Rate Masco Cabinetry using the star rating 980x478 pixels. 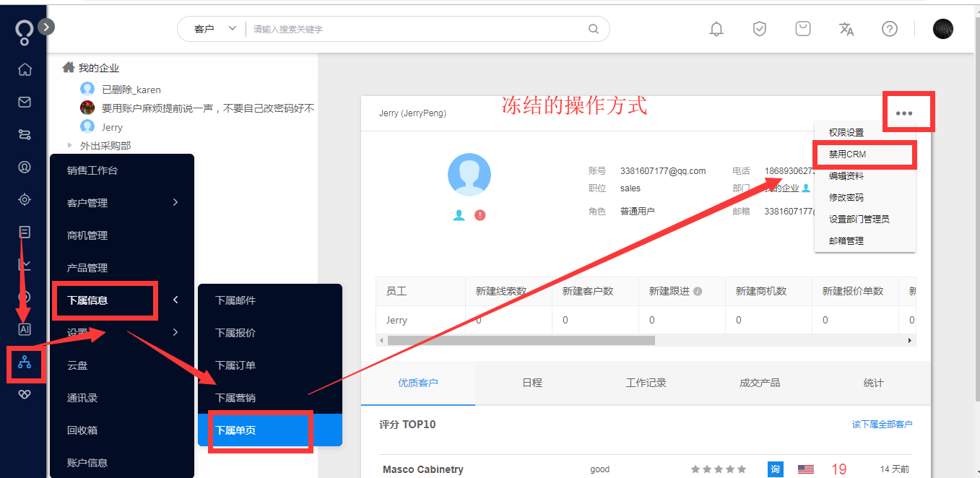[719, 468]
